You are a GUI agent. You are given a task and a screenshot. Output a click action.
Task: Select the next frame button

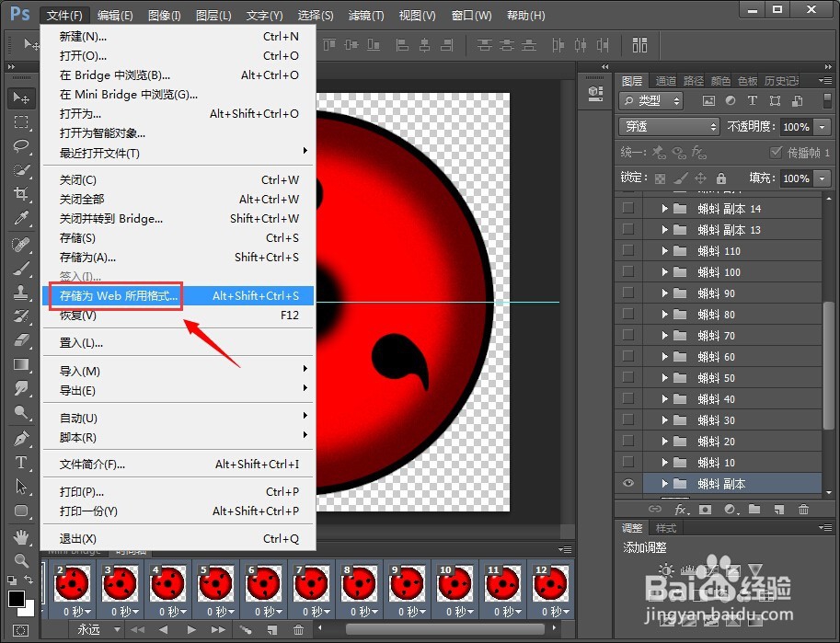(x=218, y=629)
